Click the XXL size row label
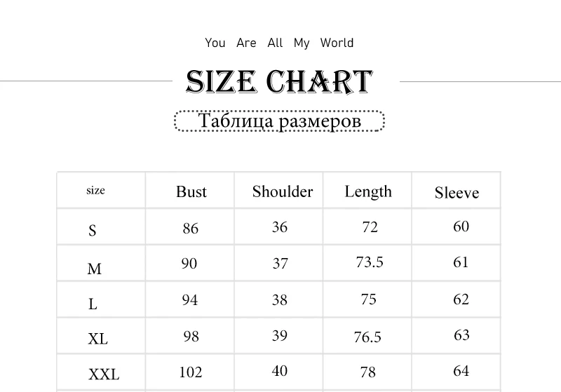The height and width of the screenshot is (392, 561). (104, 374)
